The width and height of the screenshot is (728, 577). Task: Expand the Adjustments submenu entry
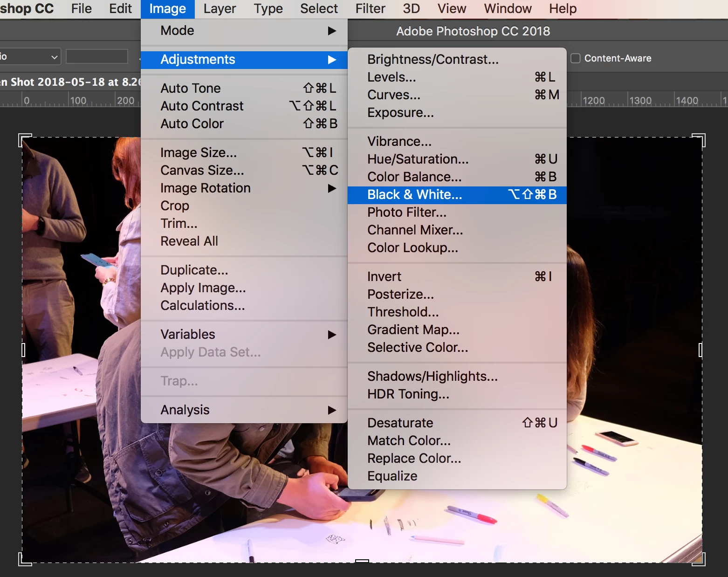[244, 60]
